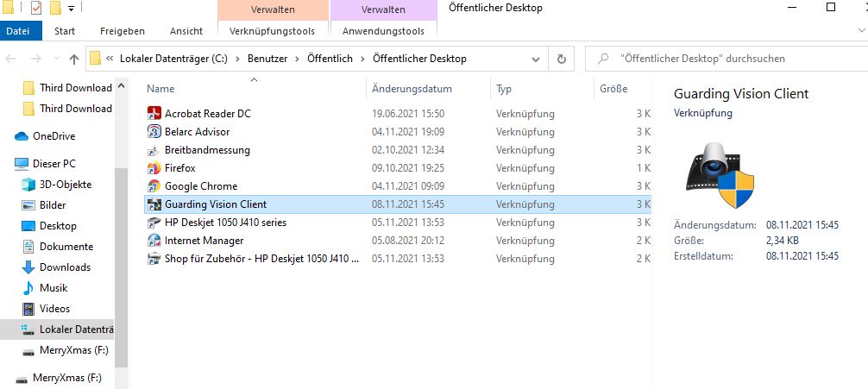Click the large Guarding Vision preview icon
Screen dimensions: 868x389
[720, 174]
